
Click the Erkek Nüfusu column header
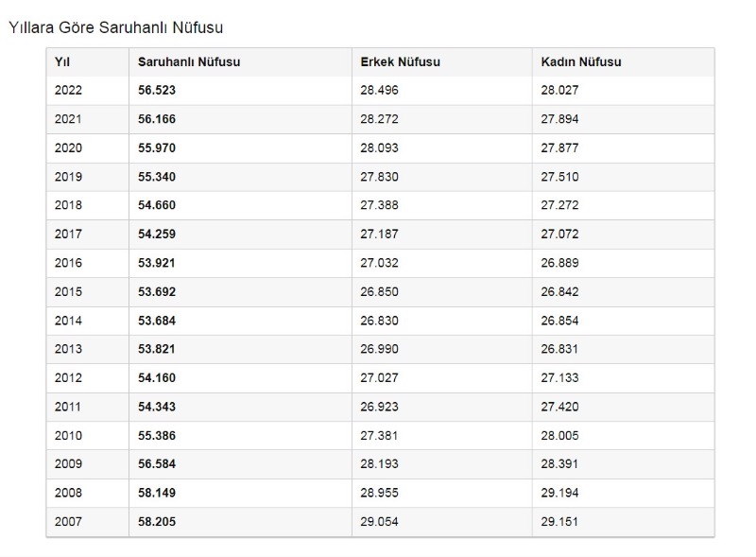[x=400, y=62]
